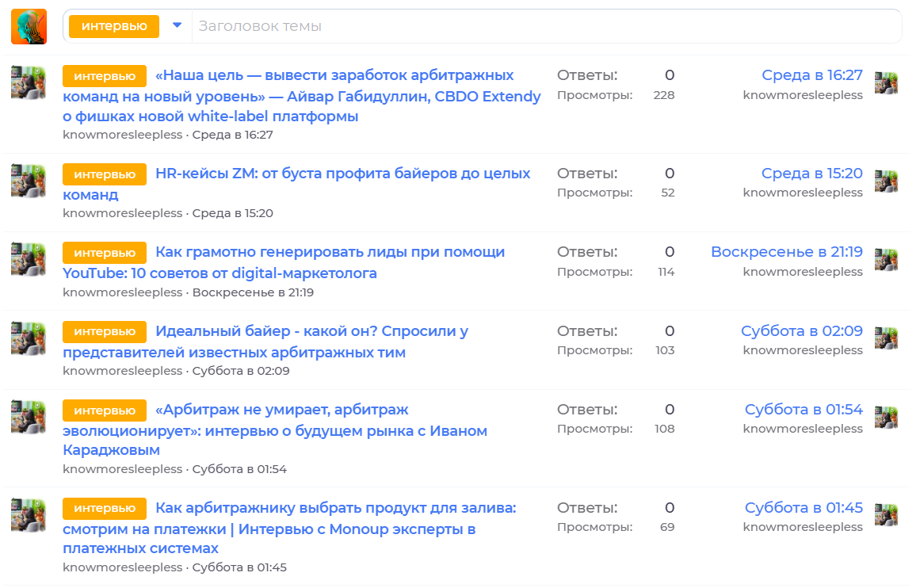Click last-poster avatar beside Воскресенье в 21:19
This screenshot has height=588, width=920.
(x=886, y=259)
